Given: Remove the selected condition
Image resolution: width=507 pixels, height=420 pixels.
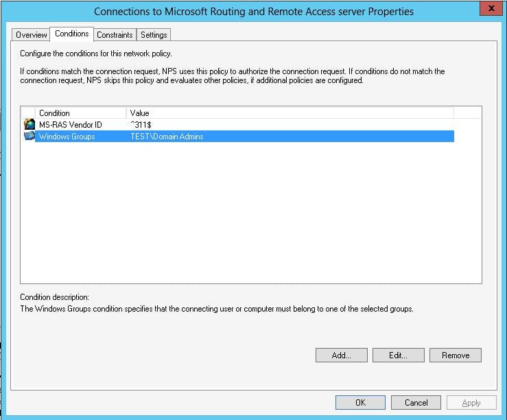Looking at the screenshot, I should click(456, 355).
